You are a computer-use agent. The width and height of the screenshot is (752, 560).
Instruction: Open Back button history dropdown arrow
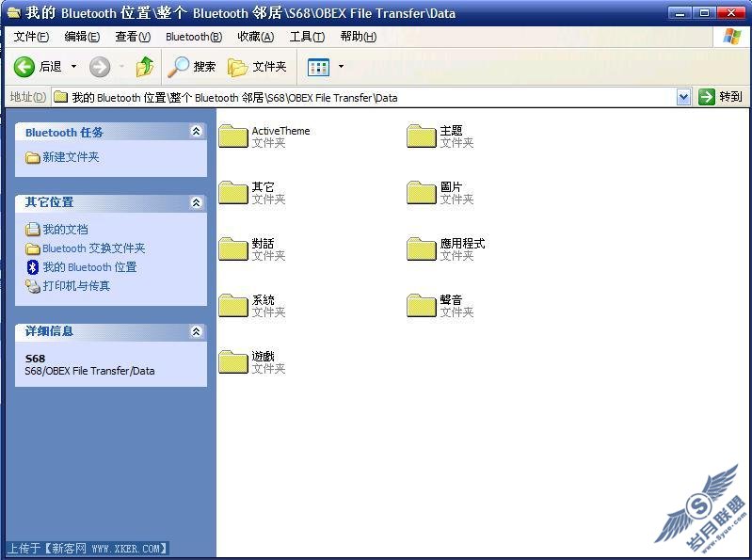click(73, 66)
